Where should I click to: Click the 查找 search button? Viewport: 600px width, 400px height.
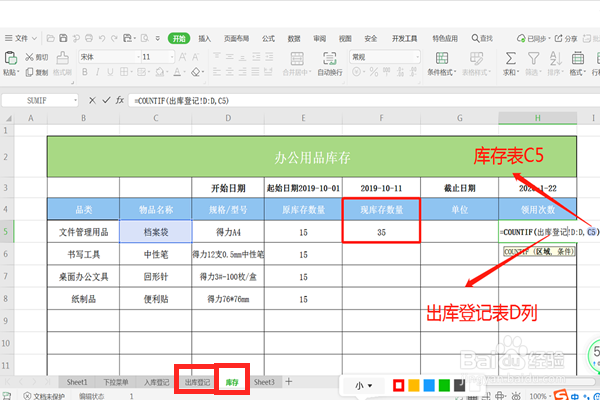482,38
